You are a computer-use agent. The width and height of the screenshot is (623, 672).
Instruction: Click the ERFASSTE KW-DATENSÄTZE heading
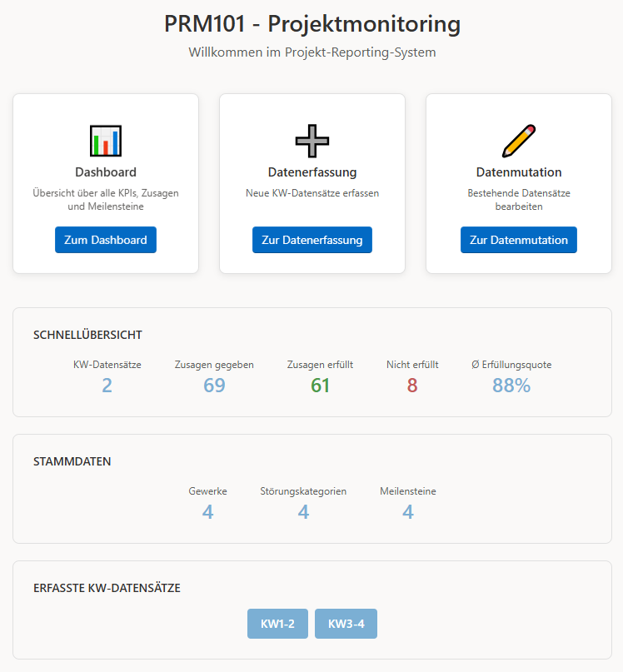click(x=107, y=588)
